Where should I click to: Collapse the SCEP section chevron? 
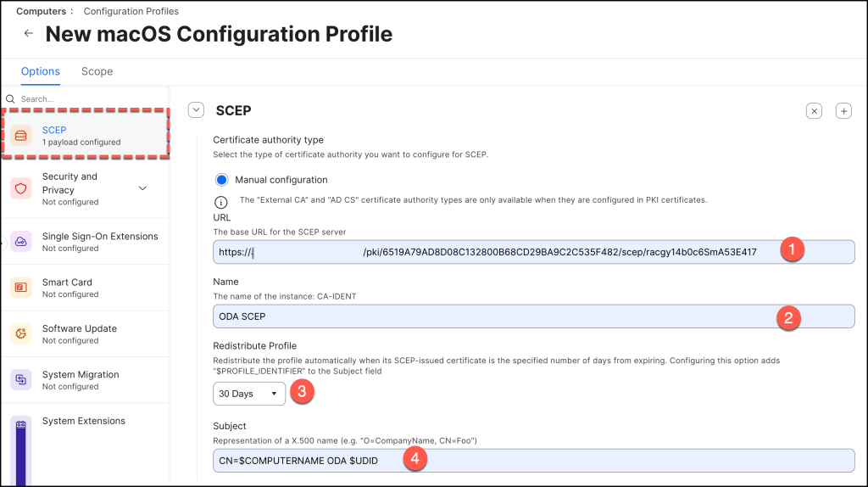pos(196,110)
